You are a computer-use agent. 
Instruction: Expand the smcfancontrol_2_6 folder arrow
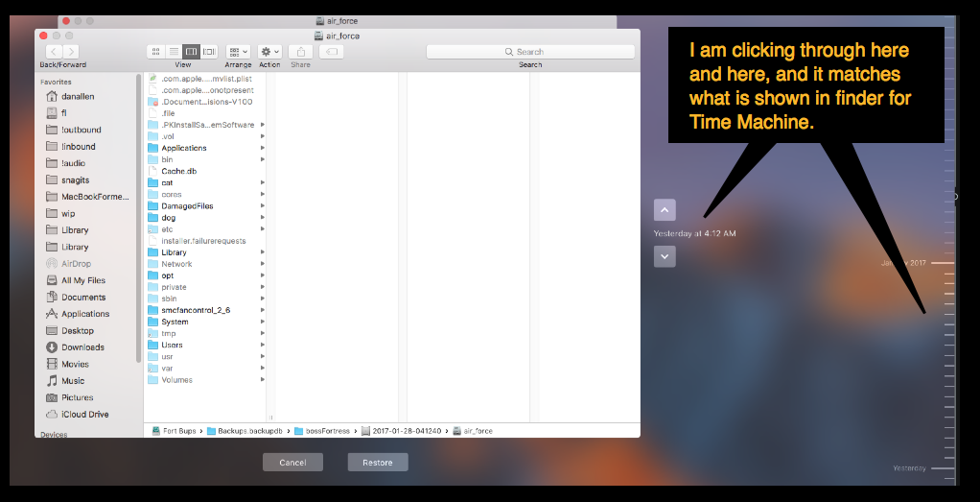(x=263, y=310)
